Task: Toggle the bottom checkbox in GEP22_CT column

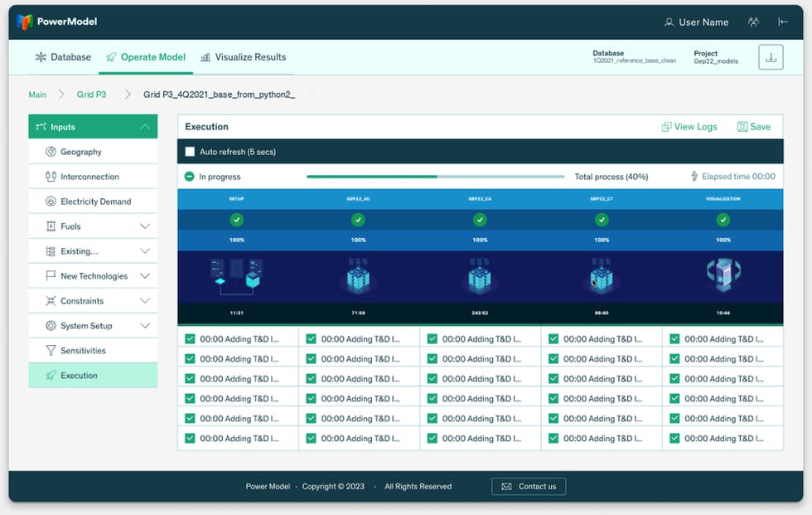Action: 553,439
